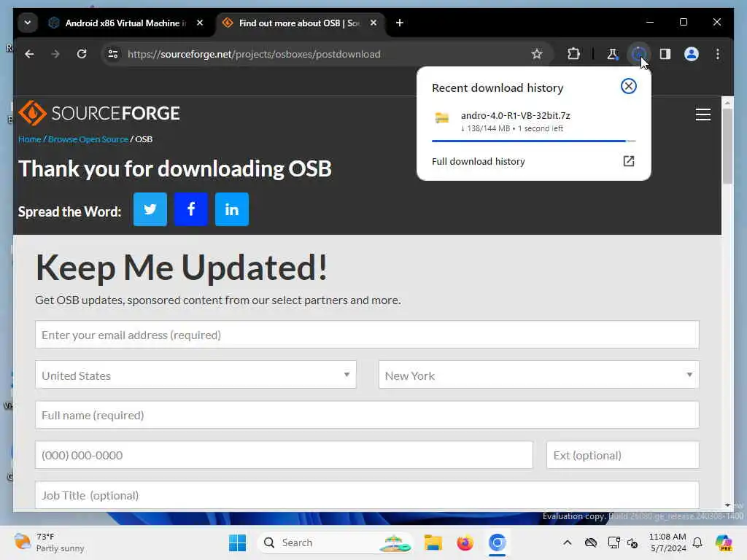Share on Twitter
This screenshot has width=747, height=560.
[150, 209]
